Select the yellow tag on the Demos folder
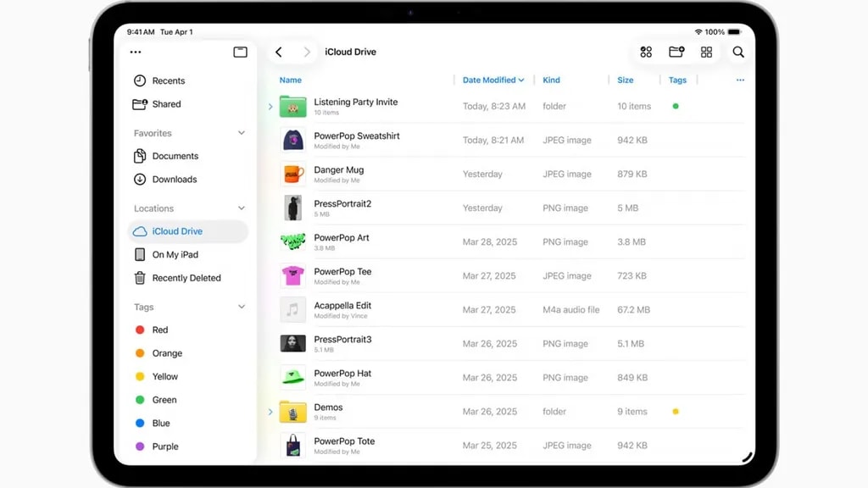 676,411
